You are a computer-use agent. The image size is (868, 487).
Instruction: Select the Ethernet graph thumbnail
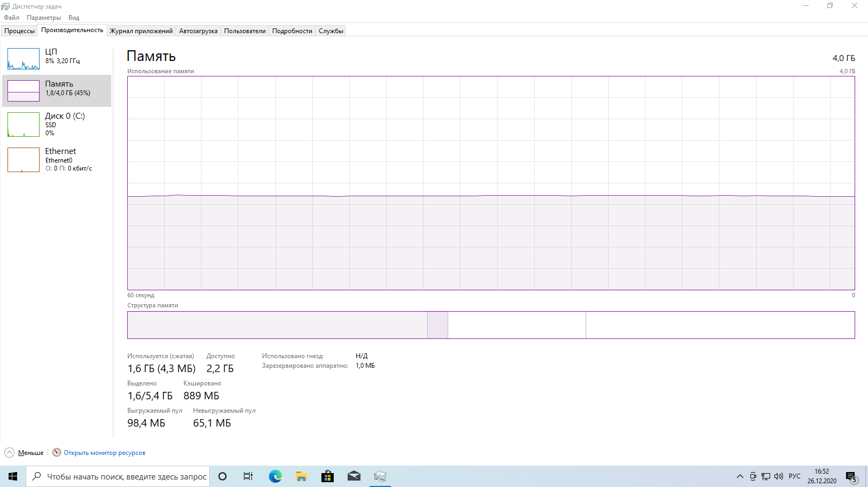[24, 160]
